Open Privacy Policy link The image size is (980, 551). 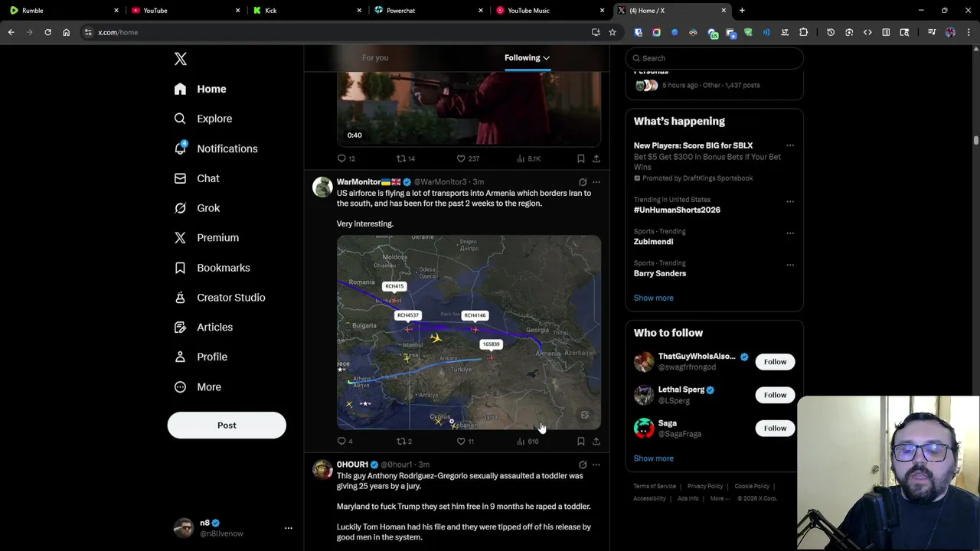coord(705,487)
